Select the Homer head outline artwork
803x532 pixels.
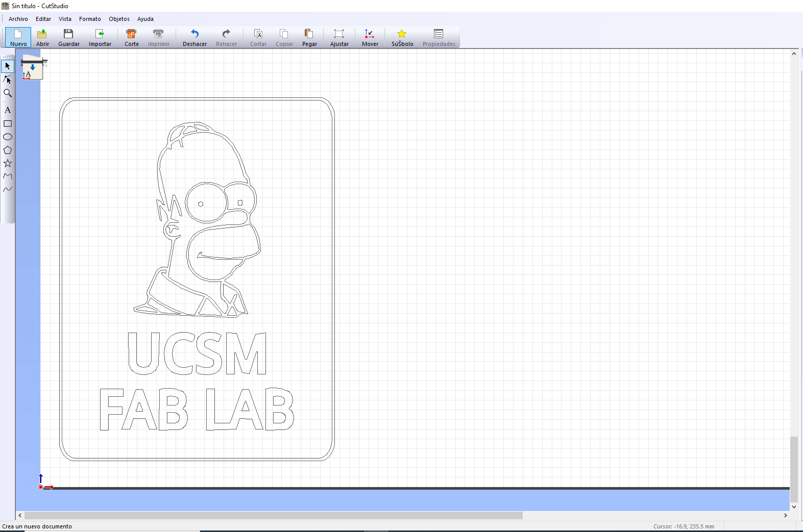coord(197,219)
